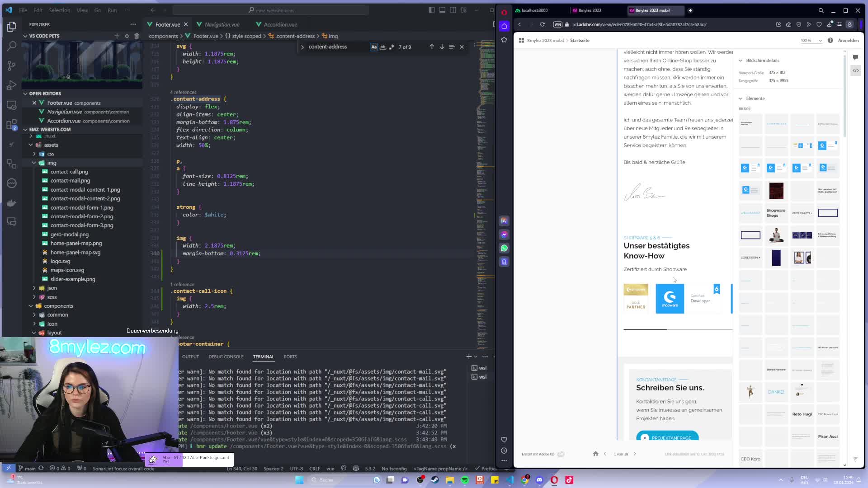Image resolution: width=868 pixels, height=488 pixels.
Task: Click UTF-8 encoding in status bar
Action: pyautogui.click(x=296, y=469)
